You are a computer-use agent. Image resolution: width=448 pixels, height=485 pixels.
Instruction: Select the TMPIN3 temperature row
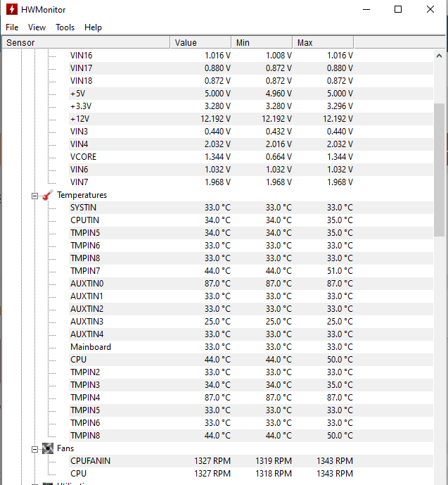[x=251, y=385]
